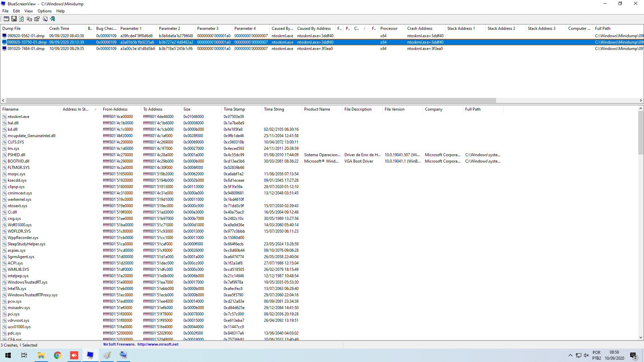Open Windows Start menu
644x362 pixels.
pos(8,355)
